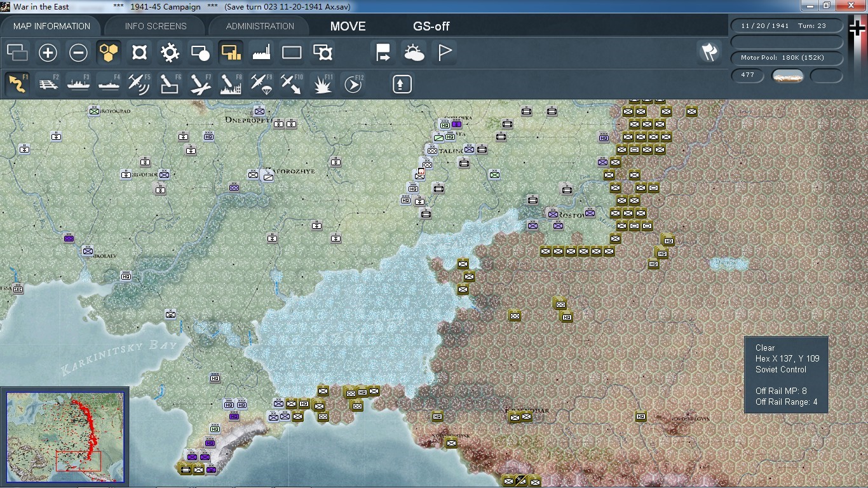868x488 pixels.
Task: Toggle the highlighted counter bar-chart icon
Action: [x=231, y=52]
